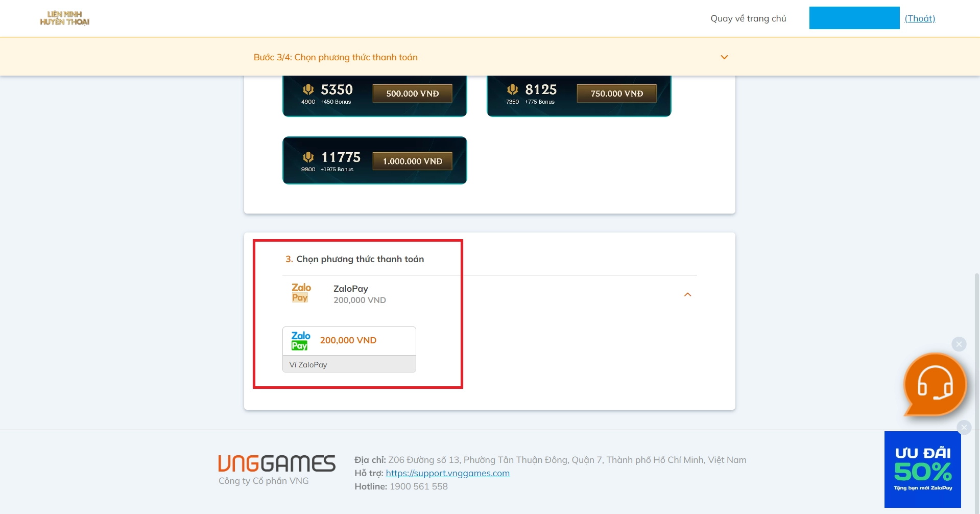Click the RP coin icon on 11775 pack
980x514 pixels.
(308, 157)
